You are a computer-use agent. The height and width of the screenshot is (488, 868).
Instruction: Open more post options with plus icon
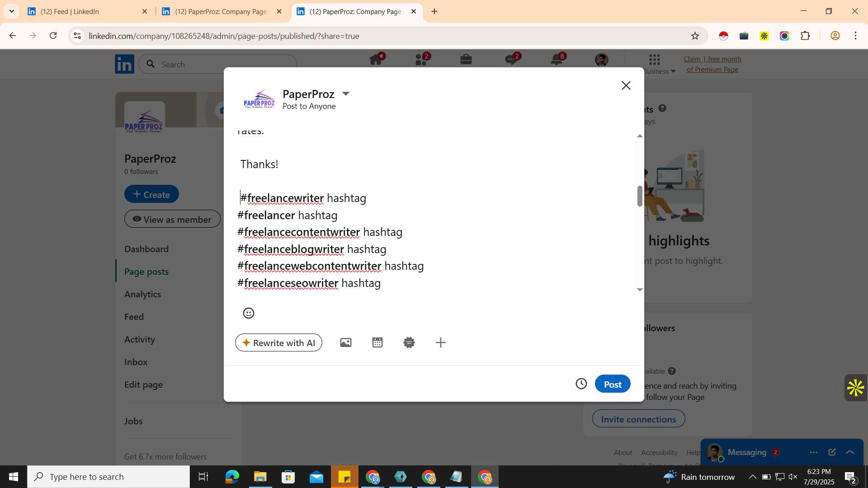pyautogui.click(x=441, y=343)
